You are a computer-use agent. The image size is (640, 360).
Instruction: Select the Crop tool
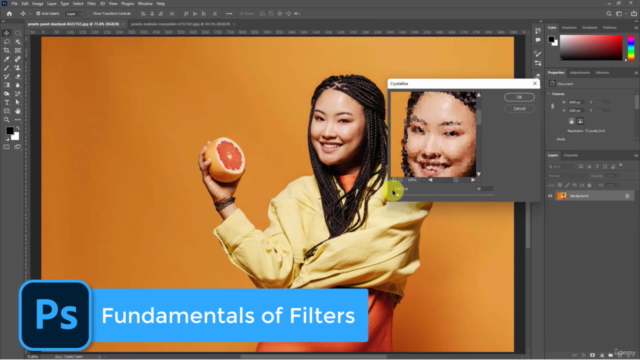[7, 51]
